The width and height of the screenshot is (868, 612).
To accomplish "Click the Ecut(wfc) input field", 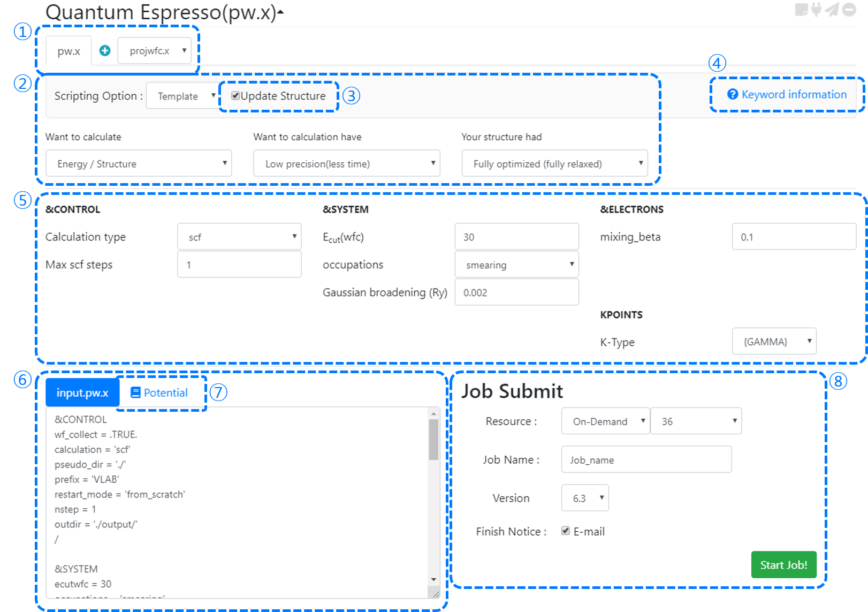I will pos(516,237).
